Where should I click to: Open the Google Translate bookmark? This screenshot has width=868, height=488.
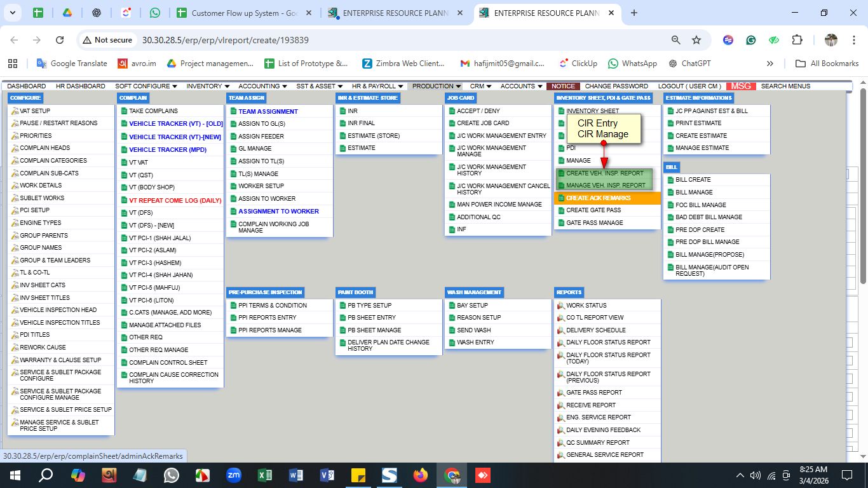(x=72, y=64)
